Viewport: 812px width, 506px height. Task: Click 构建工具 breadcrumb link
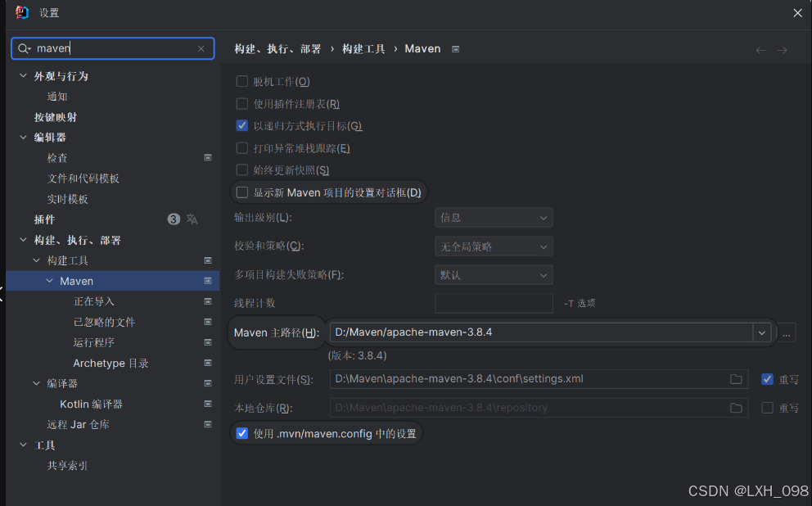(x=363, y=48)
